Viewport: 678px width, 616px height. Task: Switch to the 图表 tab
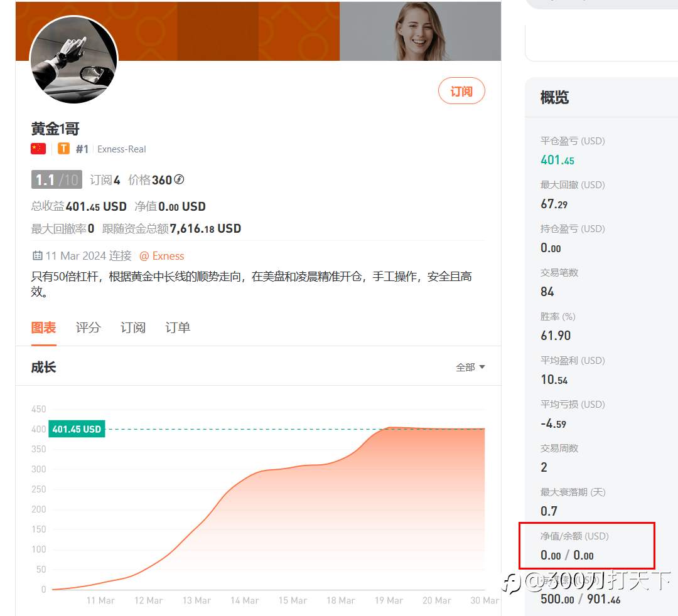44,327
